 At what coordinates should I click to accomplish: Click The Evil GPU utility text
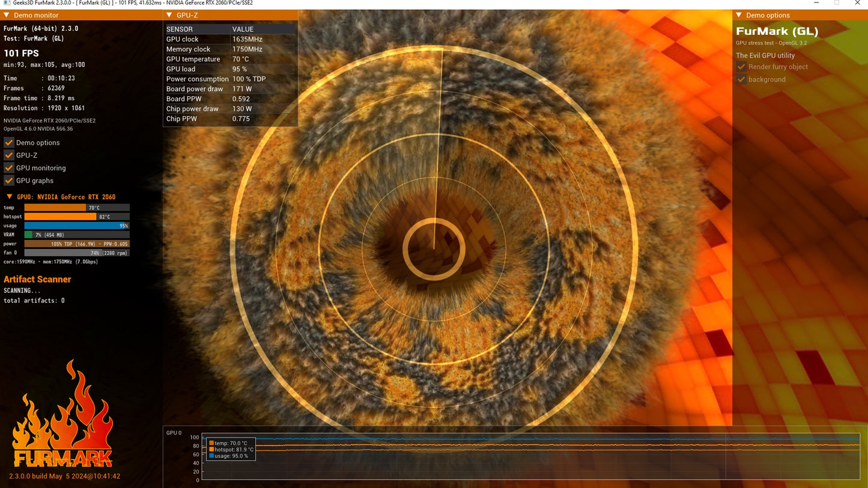tap(765, 55)
